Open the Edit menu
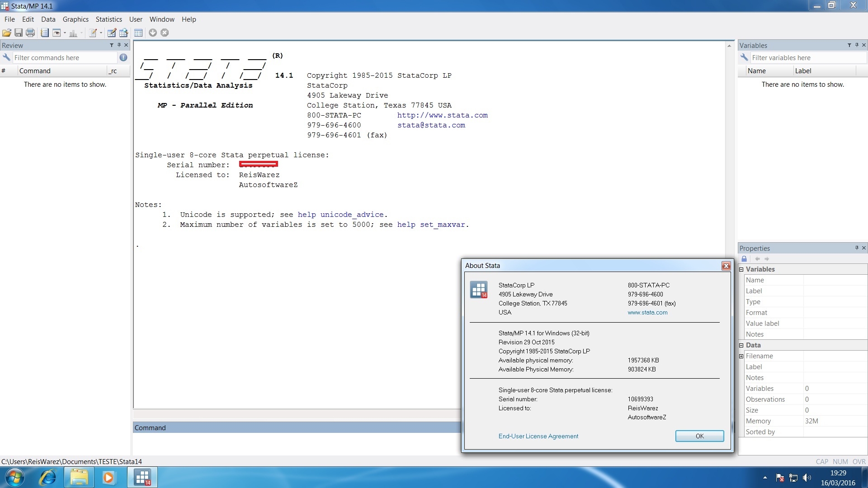 pyautogui.click(x=28, y=19)
